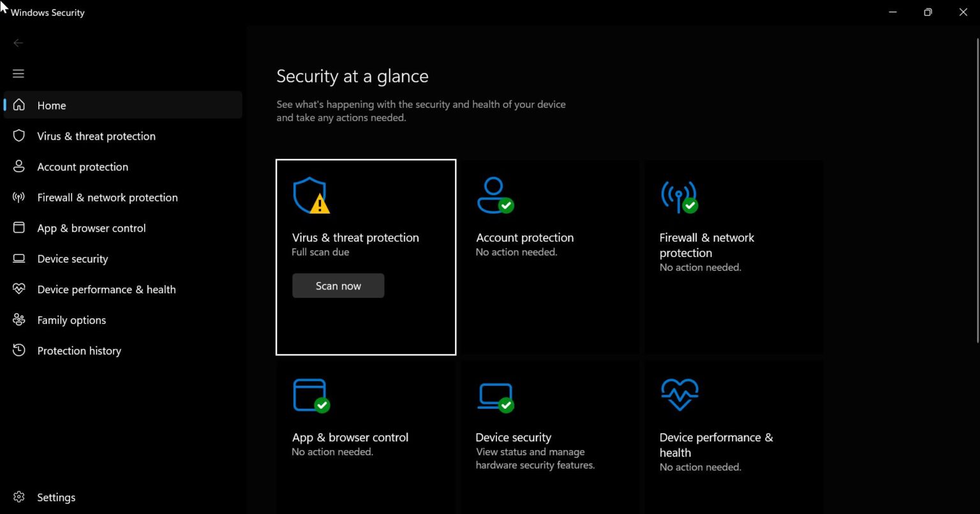
Task: Click the App & browser control icon in sidebar
Action: pos(19,228)
